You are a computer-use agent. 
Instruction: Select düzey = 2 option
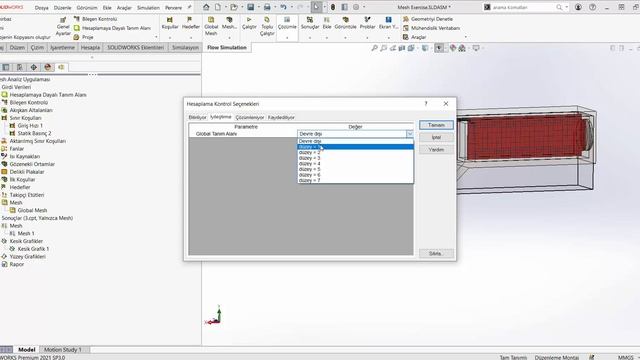pos(355,153)
